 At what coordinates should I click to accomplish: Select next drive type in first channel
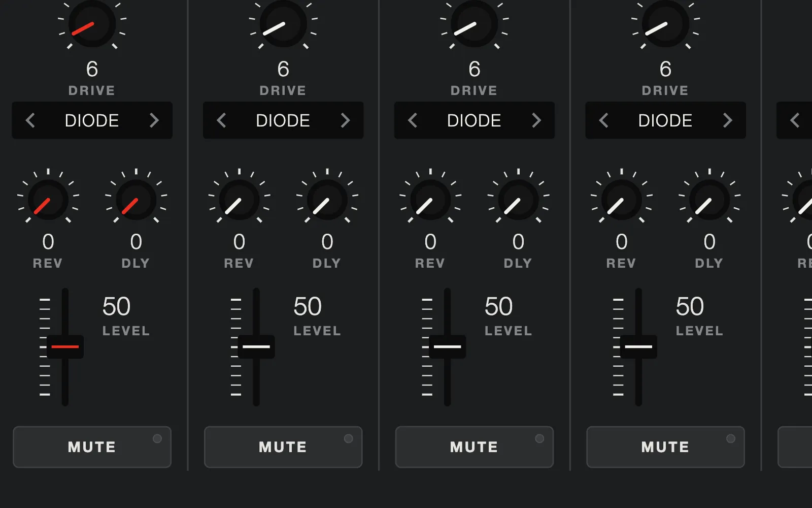pos(154,120)
